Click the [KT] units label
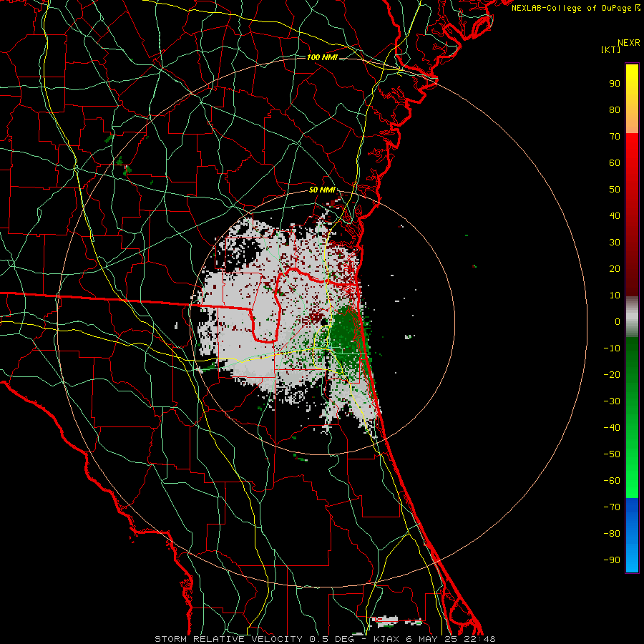Image resolution: width=644 pixels, height=644 pixels. 610,49
